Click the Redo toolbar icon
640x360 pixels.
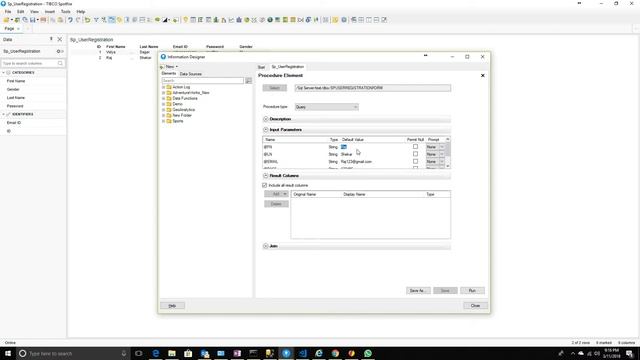[x=78, y=20]
